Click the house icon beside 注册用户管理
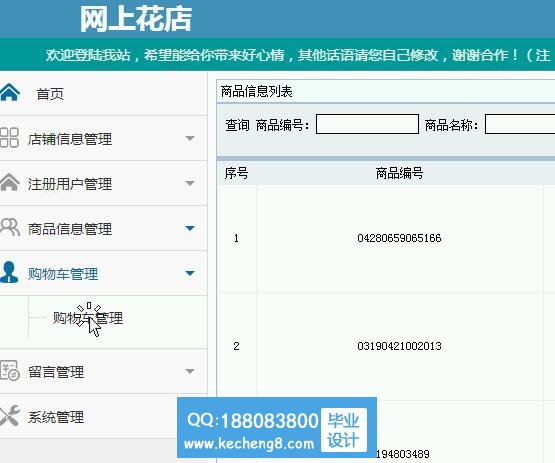Image resolution: width=555 pixels, height=463 pixels. pos(10,183)
